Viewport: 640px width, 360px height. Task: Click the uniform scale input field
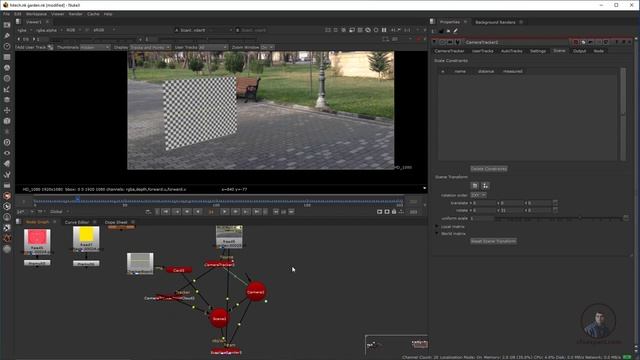tap(482, 218)
